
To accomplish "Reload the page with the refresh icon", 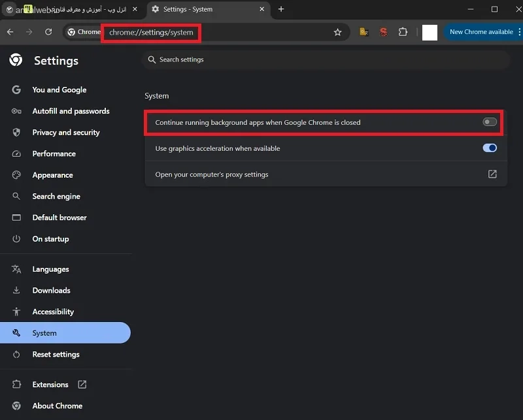I will [48, 32].
